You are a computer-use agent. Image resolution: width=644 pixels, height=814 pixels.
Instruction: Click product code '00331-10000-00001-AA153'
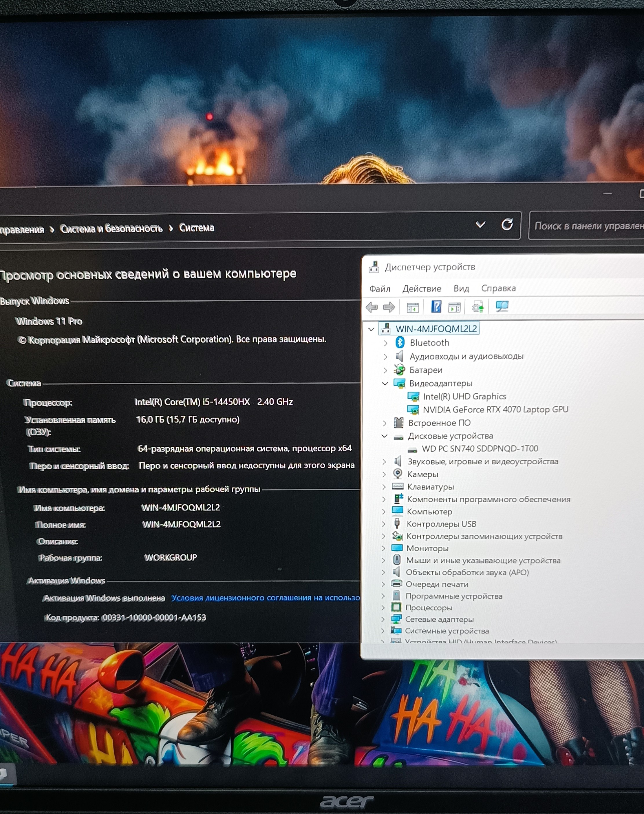(x=154, y=618)
